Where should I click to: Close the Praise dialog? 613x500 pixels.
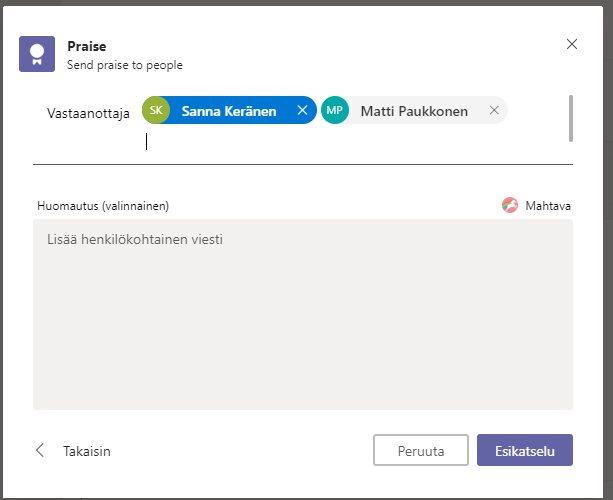click(x=572, y=44)
